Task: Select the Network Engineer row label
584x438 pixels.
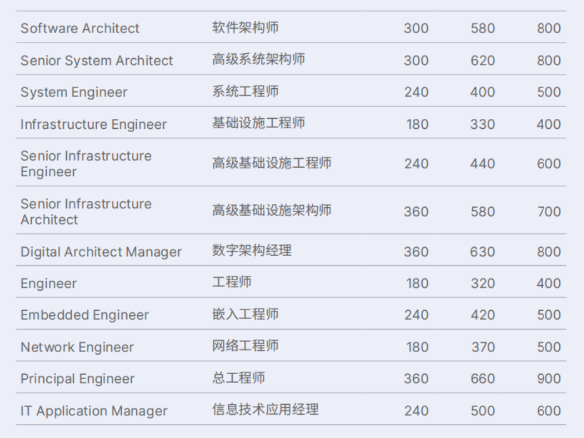Action: (x=77, y=347)
